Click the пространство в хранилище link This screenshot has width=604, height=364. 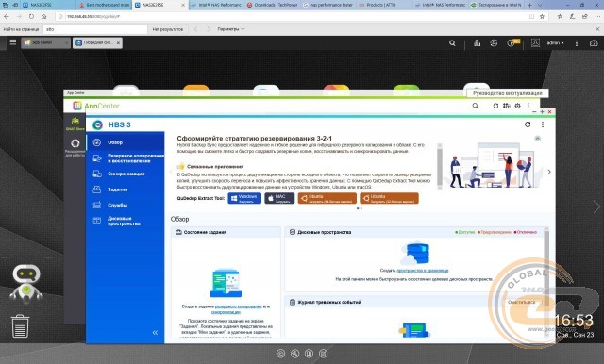point(423,271)
